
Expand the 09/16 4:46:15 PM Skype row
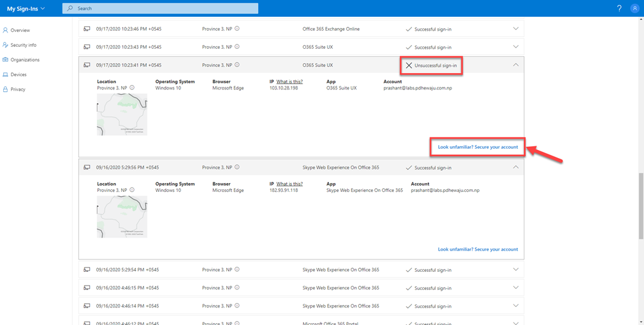(516, 287)
